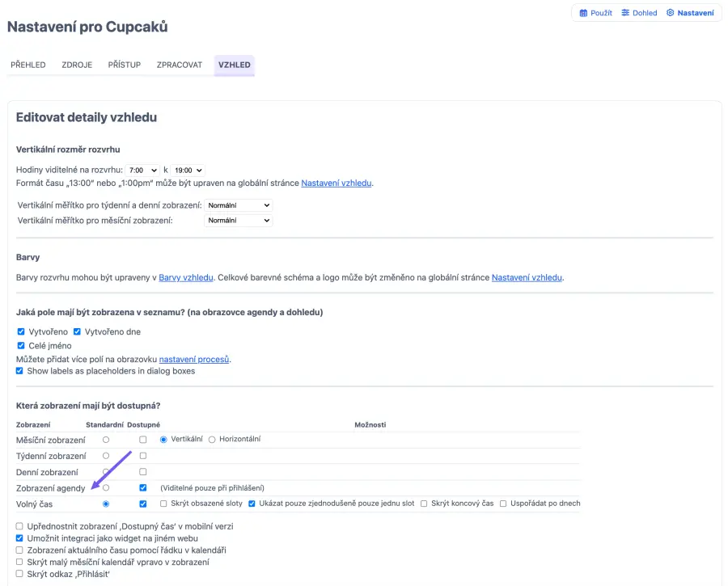
Task: Enable Skrýt obsazené sloty checkbox
Action: pos(164,504)
